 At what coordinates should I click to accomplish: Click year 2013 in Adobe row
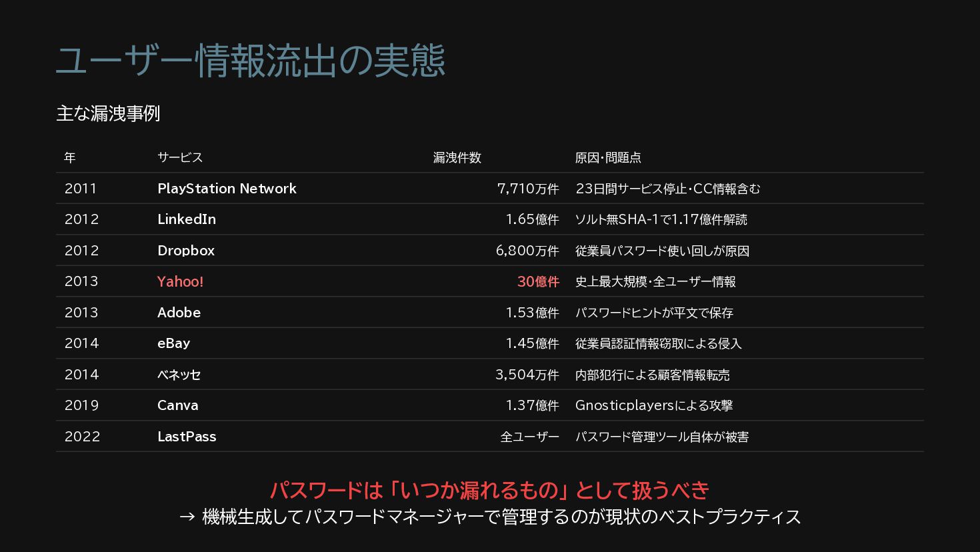[81, 313]
